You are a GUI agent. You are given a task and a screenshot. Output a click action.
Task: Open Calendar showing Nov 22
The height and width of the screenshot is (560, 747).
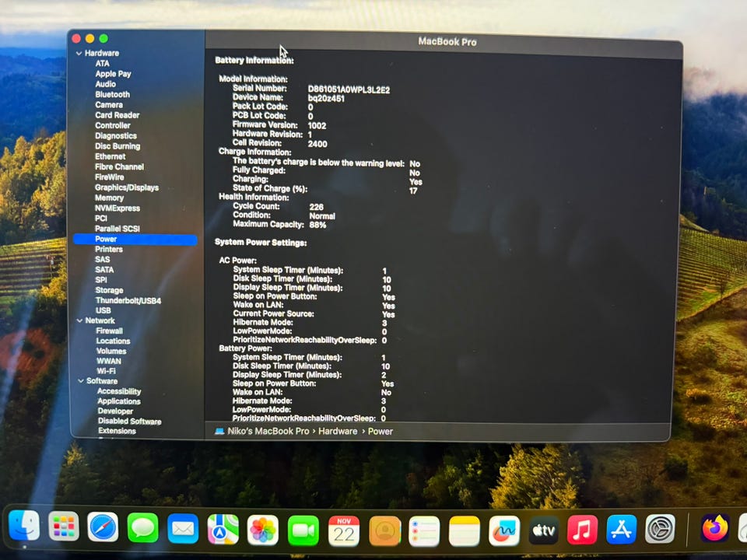(344, 531)
